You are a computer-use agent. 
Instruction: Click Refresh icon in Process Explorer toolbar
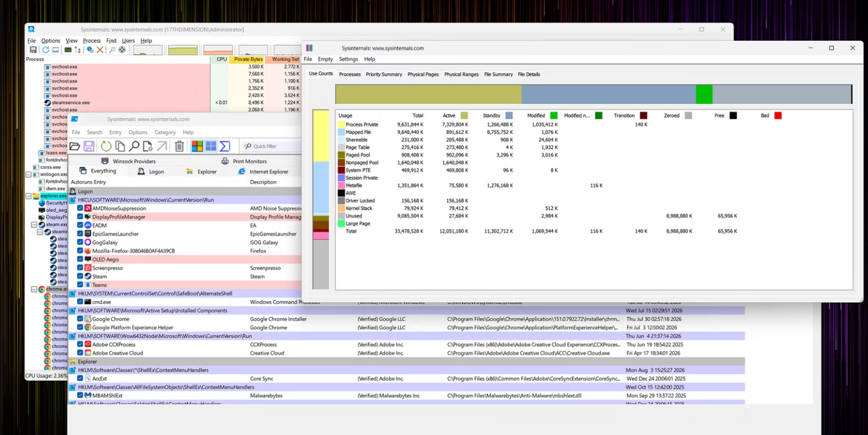(46, 50)
